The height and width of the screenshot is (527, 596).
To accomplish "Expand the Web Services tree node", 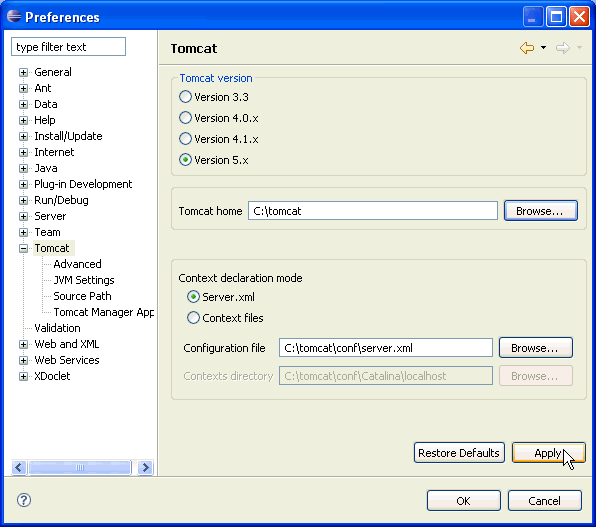I will (x=24, y=360).
